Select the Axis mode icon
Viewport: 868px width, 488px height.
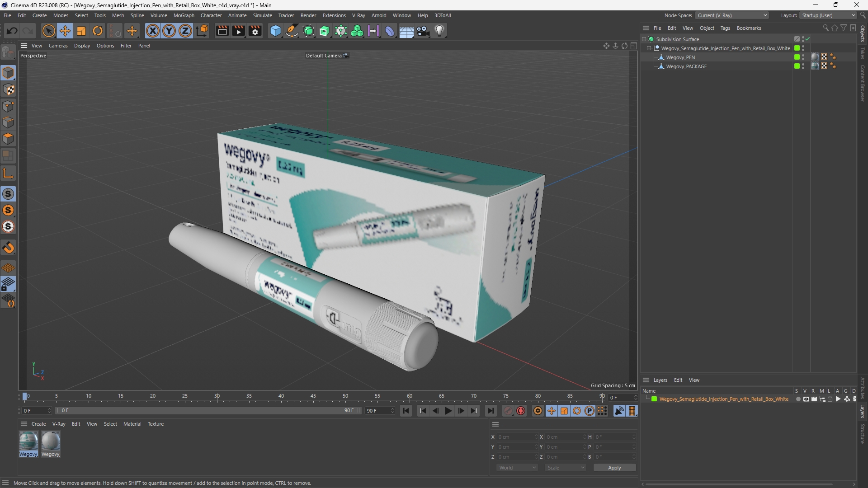[8, 173]
